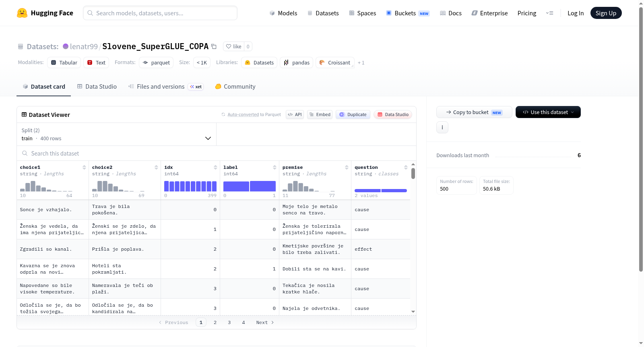Screen dimensions: 644x347
Task: Open the Dataset card tab
Action: [x=44, y=87]
